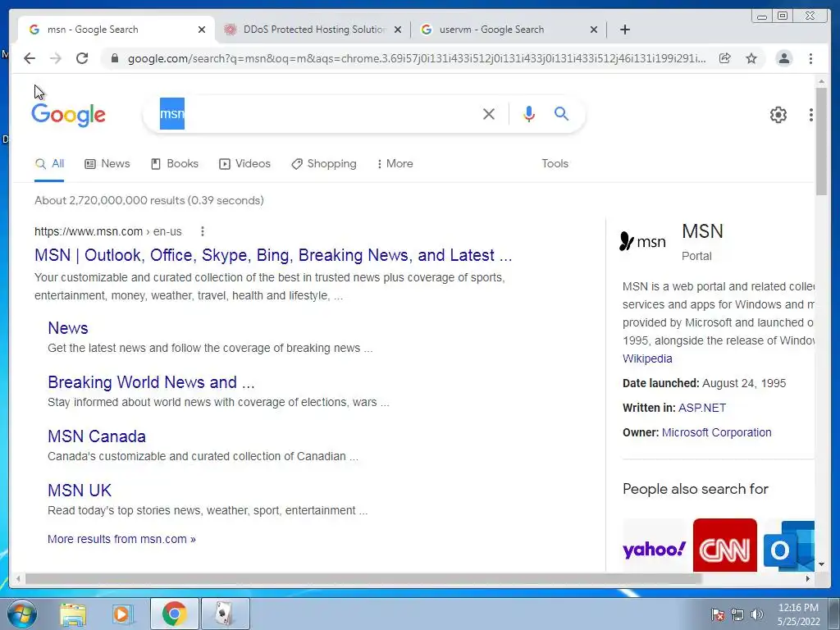Viewport: 840px width, 630px height.
Task: Open the Outlook thumbnail suggestion
Action: [788, 546]
